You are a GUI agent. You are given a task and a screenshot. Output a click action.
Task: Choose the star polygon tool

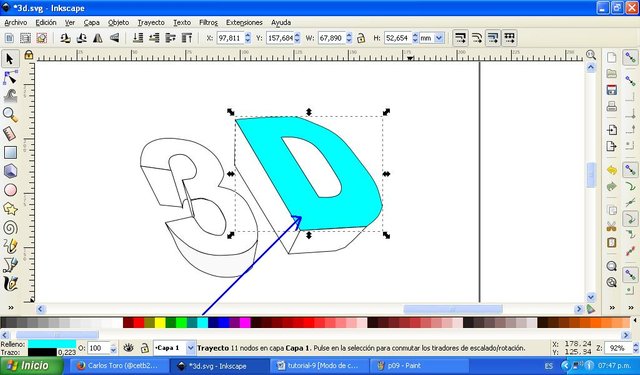point(10,209)
